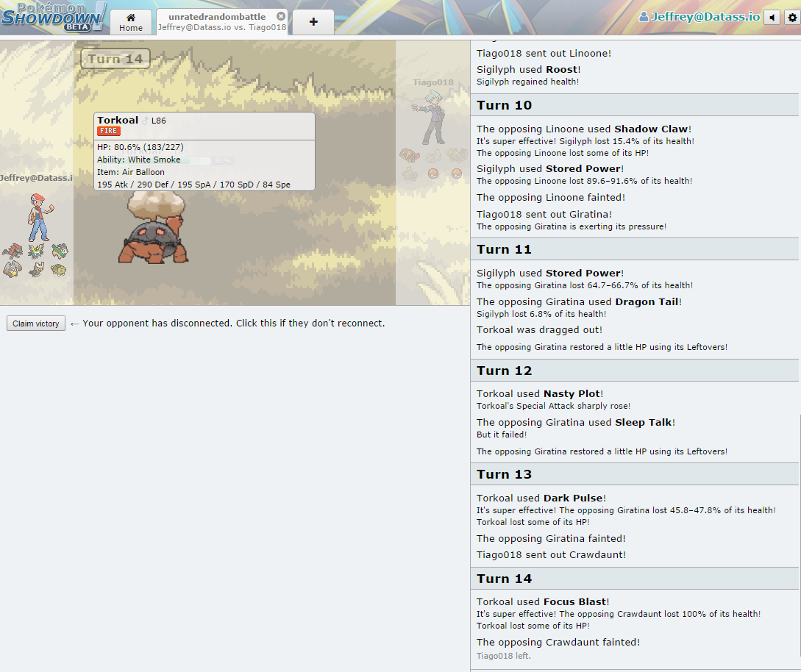Click the fainted Crawdaunt icon in Tiago018's team
801x672 pixels.
point(409,174)
